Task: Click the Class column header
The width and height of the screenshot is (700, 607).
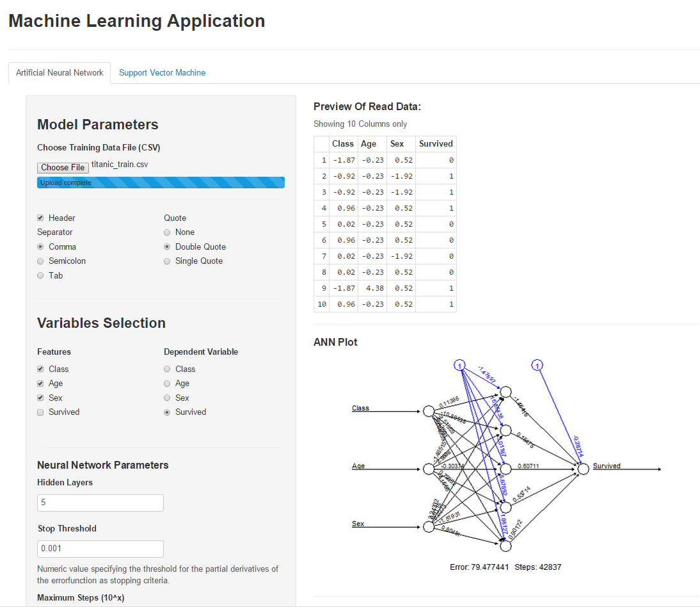Action: pos(343,144)
